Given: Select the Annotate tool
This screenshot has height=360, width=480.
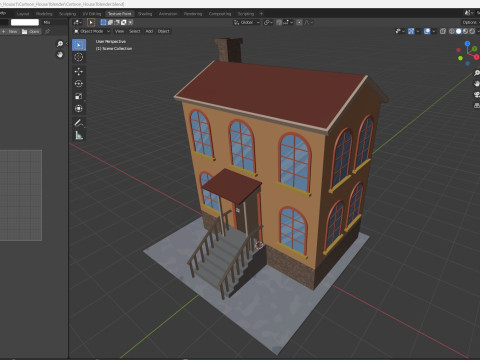Looking at the screenshot, I should tap(79, 123).
